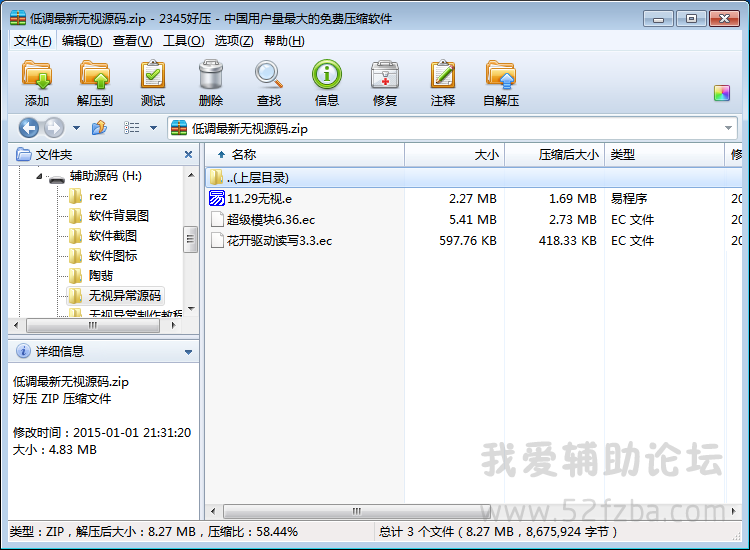Click the 添加 (Add) toolbar icon
The height and width of the screenshot is (550, 750).
pos(37,75)
